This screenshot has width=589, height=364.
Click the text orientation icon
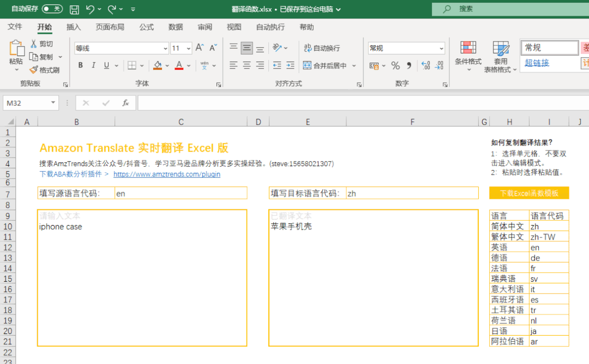277,47
